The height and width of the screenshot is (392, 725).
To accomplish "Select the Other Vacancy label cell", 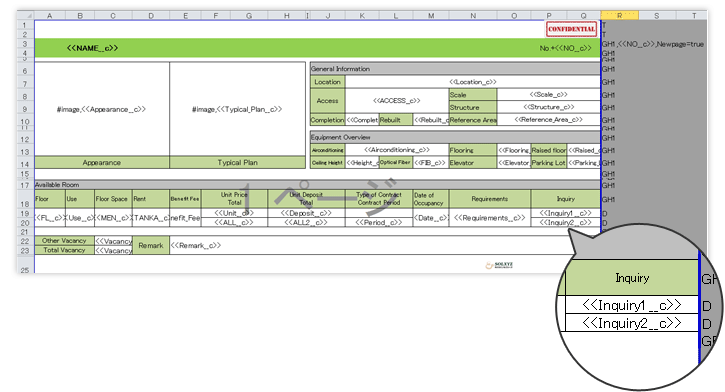I will point(64,240).
